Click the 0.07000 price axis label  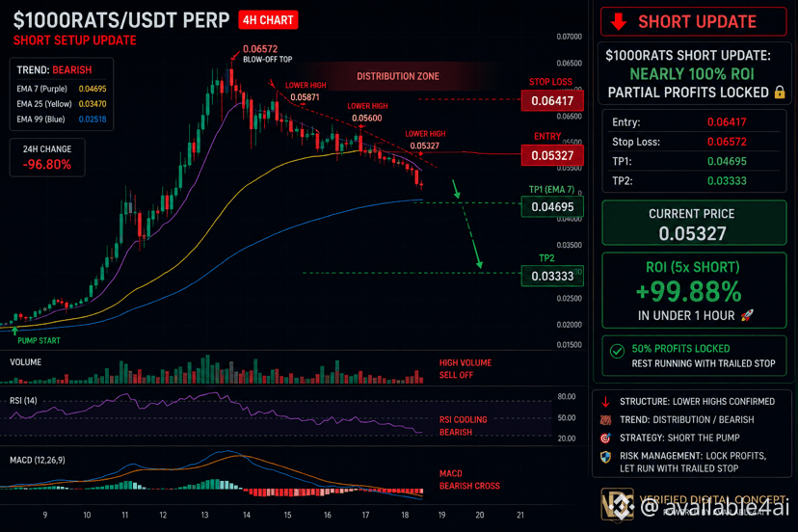point(569,37)
